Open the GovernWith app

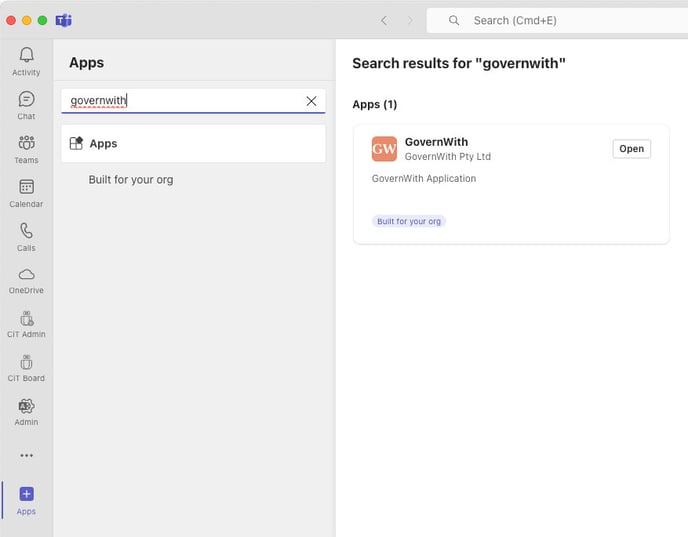pyautogui.click(x=631, y=149)
